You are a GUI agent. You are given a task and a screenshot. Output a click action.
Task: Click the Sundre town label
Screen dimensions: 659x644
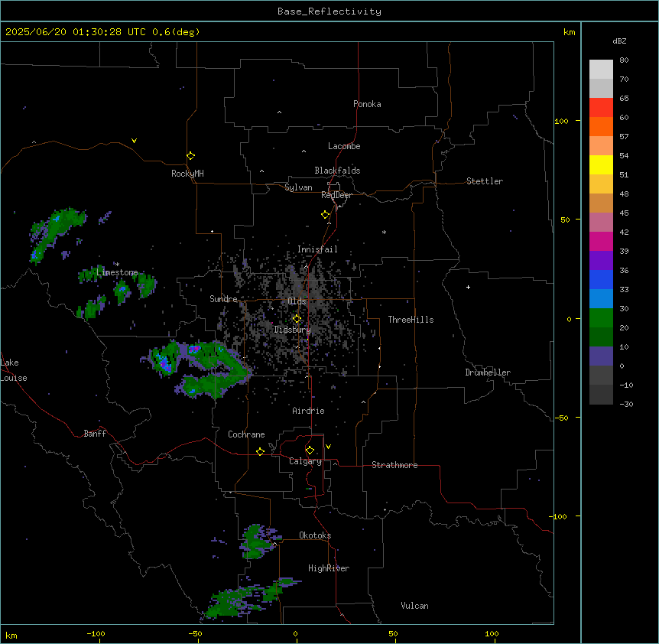[223, 299]
